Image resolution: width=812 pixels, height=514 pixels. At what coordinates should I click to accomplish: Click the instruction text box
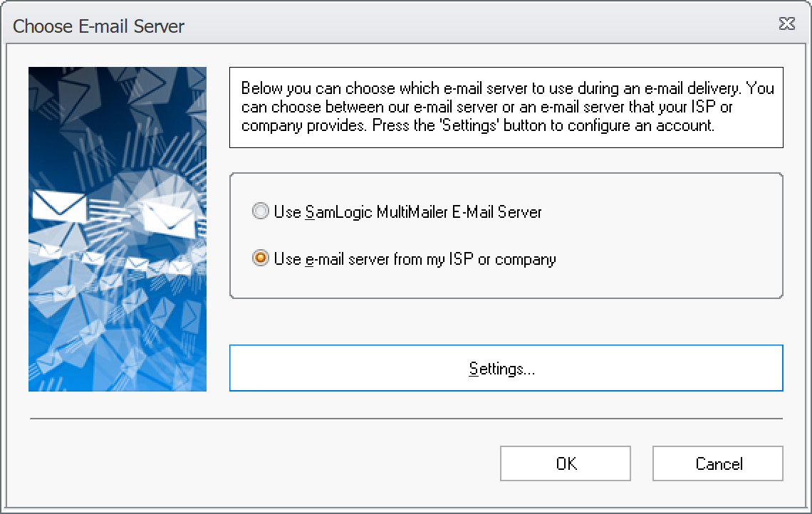point(506,107)
